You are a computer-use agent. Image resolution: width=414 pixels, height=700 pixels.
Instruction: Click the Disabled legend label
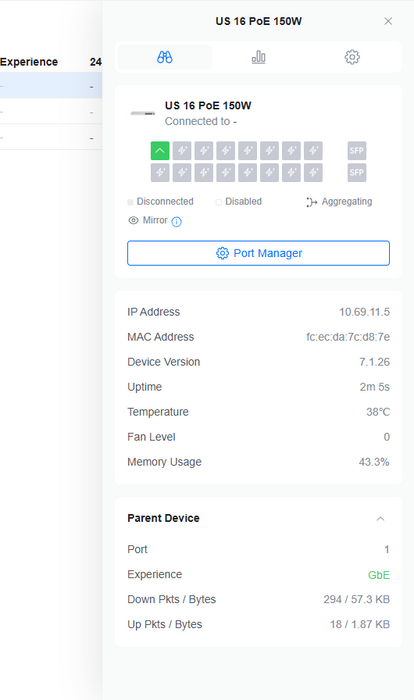click(x=243, y=202)
